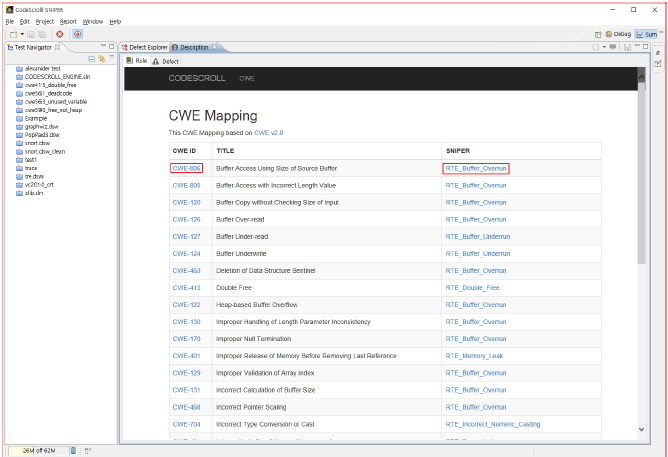The width and height of the screenshot is (668, 457).
Task: Open the dropdown arrow beside the New icon
Action: coord(22,34)
